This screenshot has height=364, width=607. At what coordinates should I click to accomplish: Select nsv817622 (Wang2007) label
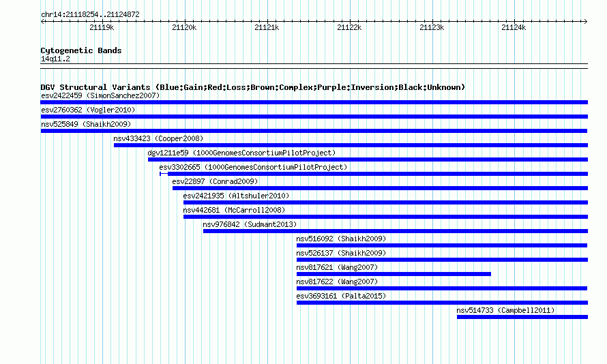point(337,282)
